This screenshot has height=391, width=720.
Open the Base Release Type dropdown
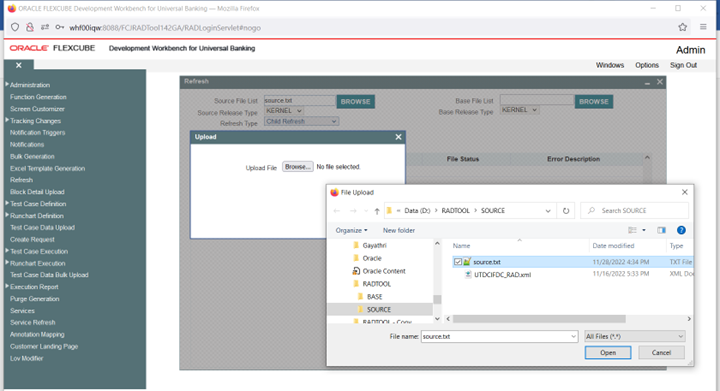pos(519,110)
